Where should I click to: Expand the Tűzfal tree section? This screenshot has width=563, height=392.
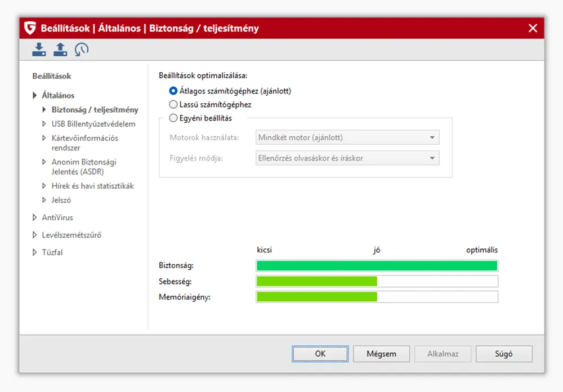(x=35, y=253)
